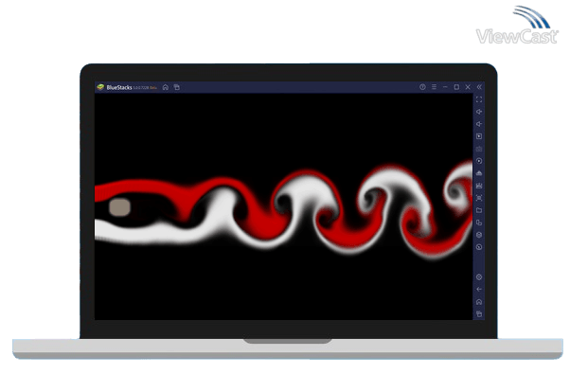Open the help question mark icon
The width and height of the screenshot is (570, 392).
click(x=422, y=87)
